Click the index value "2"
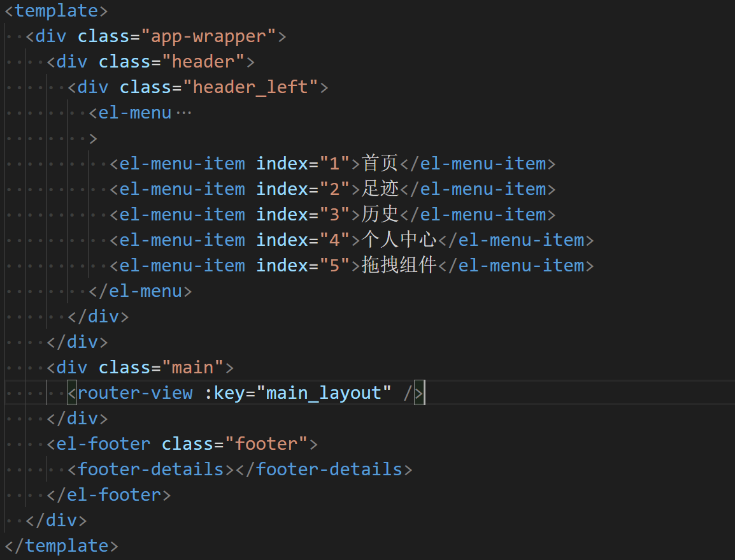Screen dimensions: 735x560 click(334, 189)
